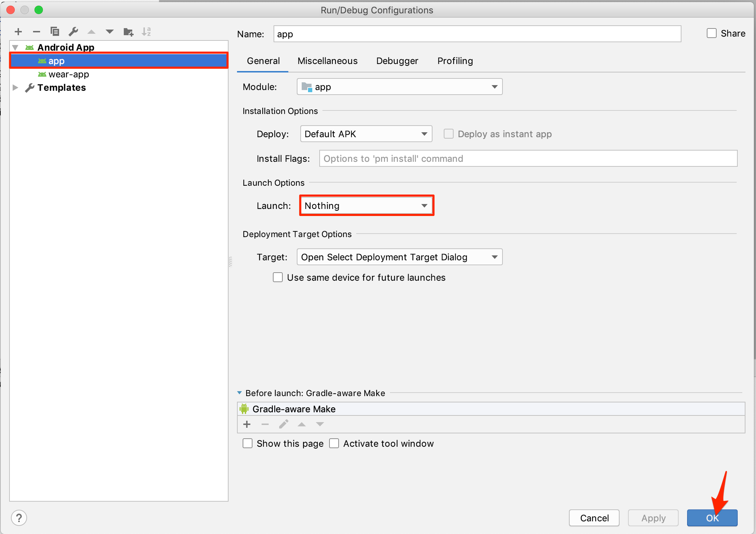Open the Profiling tab
The height and width of the screenshot is (534, 756).
click(x=455, y=61)
